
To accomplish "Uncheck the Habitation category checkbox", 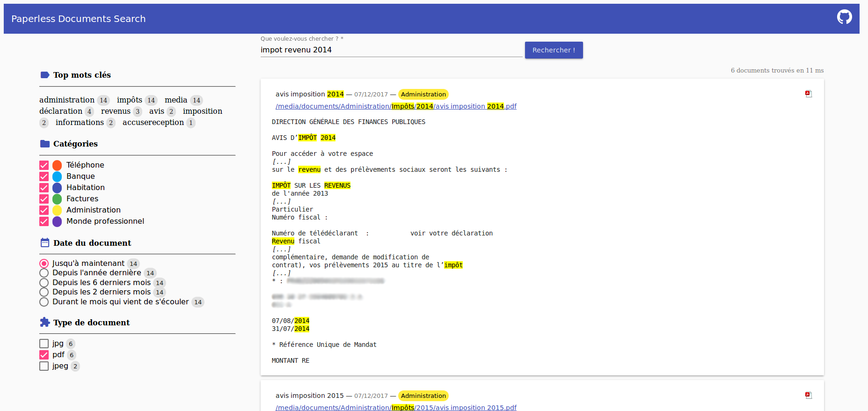I will 44,188.
